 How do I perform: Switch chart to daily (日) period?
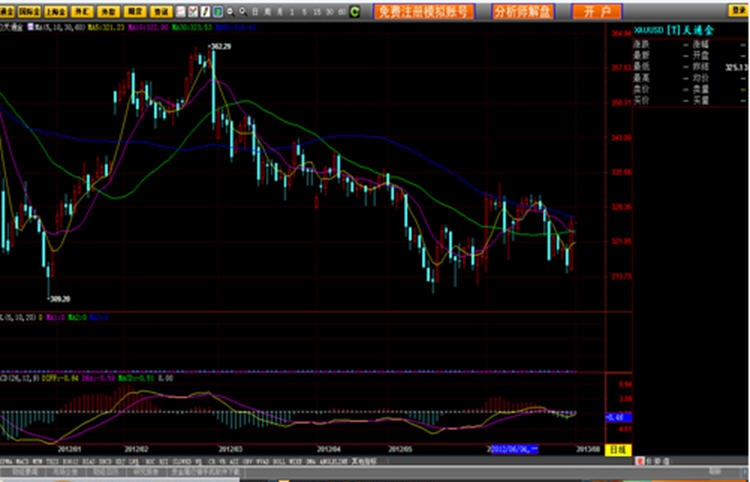pos(255,11)
